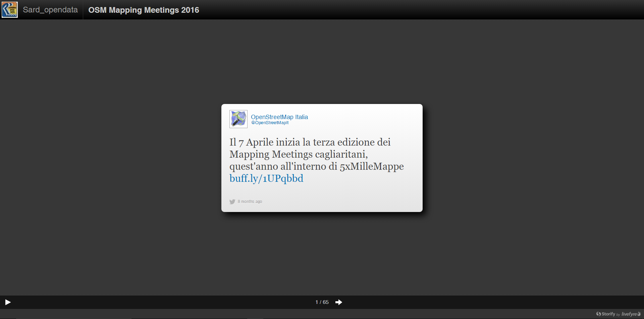Open the Sard_opendata user profile link
This screenshot has height=319, width=644.
[x=50, y=10]
